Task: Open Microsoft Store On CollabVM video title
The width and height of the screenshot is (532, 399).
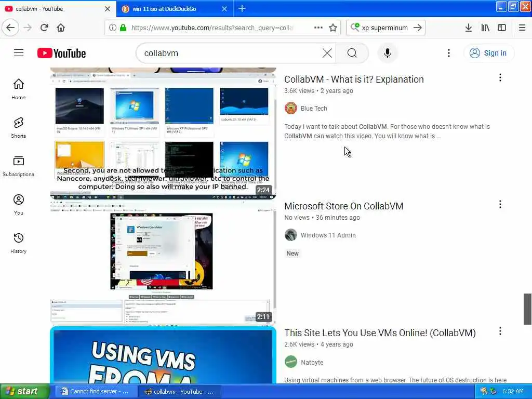Action: tap(344, 206)
